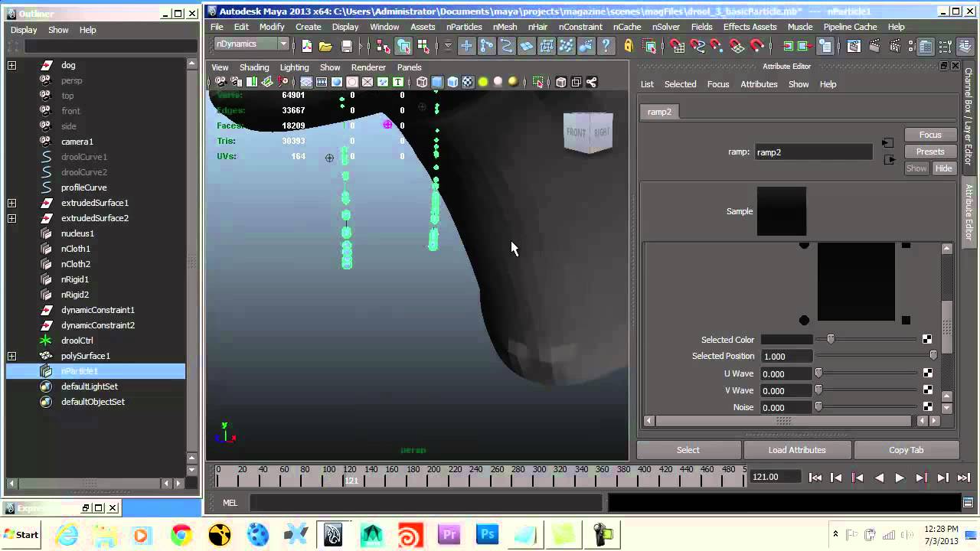
Task: Click the ramp name input field
Action: pos(813,152)
